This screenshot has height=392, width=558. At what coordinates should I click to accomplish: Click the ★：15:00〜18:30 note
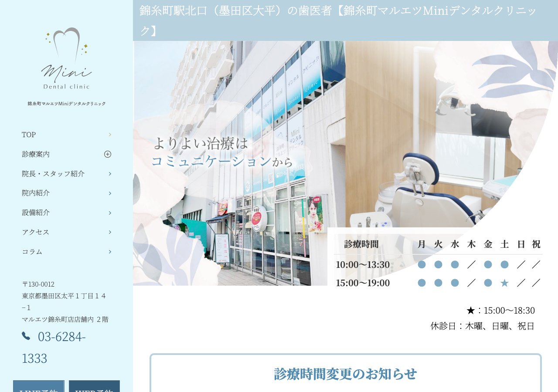[500, 311]
